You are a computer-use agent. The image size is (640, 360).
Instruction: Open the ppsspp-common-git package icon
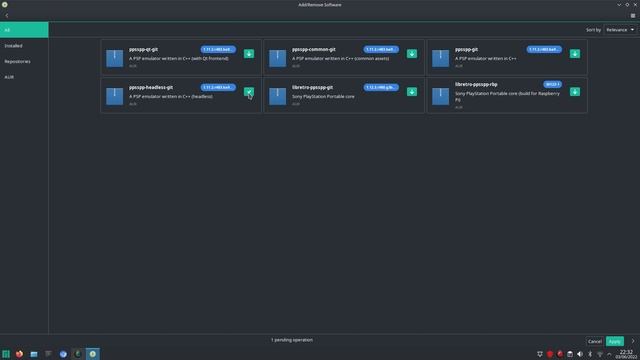[278, 58]
